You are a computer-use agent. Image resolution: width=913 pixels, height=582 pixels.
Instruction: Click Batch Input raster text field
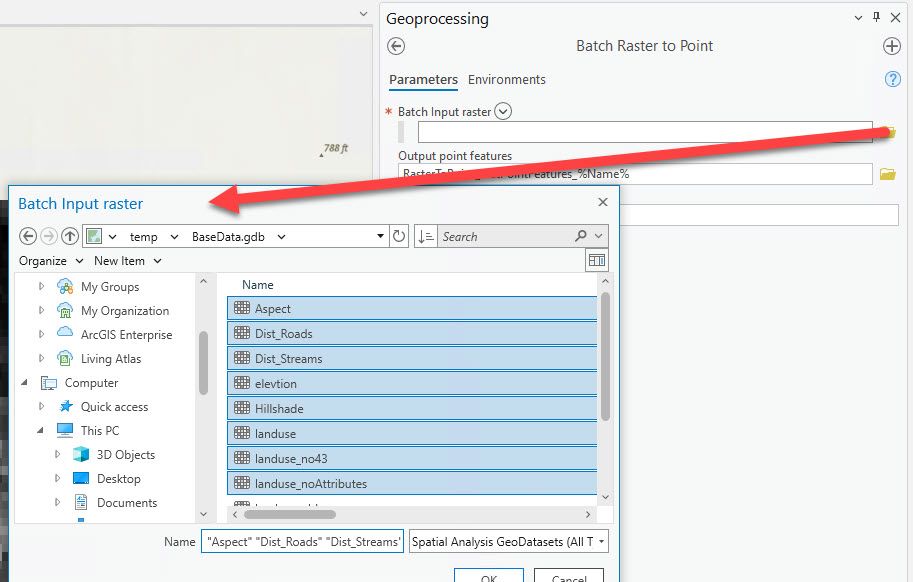coord(645,132)
